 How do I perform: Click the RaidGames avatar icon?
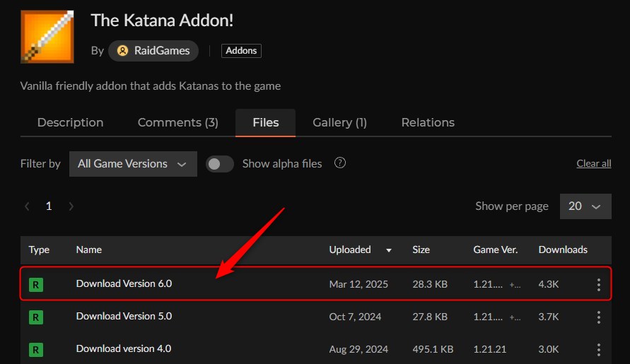pos(122,51)
